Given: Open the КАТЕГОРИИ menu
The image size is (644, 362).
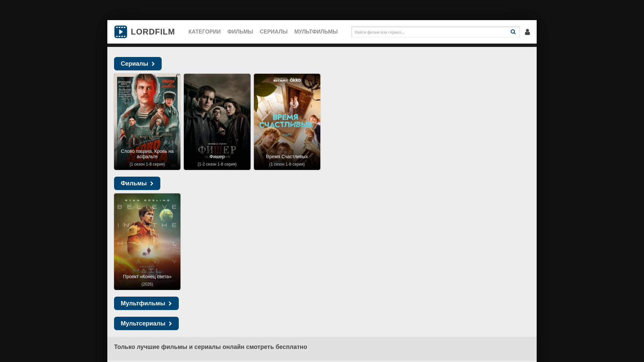Looking at the screenshot, I should (x=205, y=32).
